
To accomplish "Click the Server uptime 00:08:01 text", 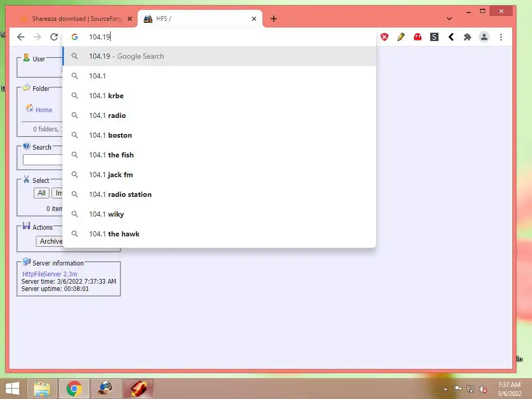I will click(55, 289).
